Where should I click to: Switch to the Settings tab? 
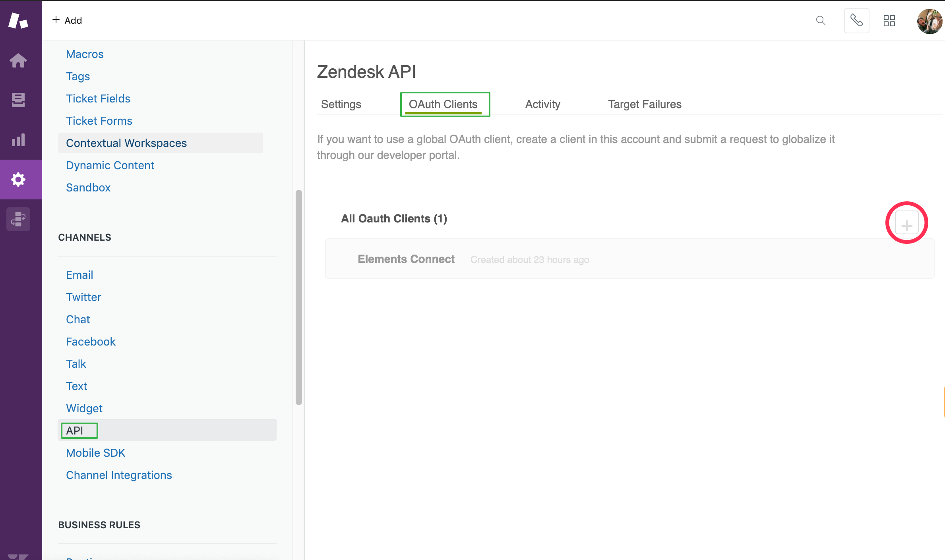341,104
